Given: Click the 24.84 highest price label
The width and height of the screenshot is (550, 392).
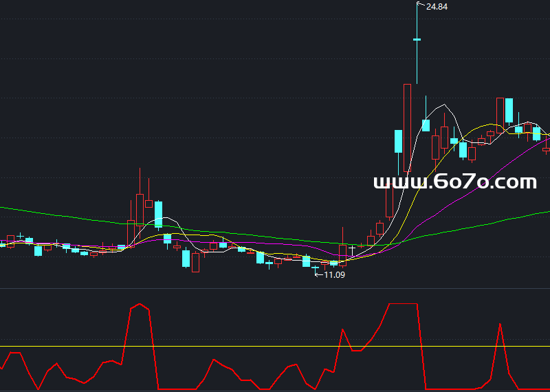Looking at the screenshot, I should tap(437, 7).
